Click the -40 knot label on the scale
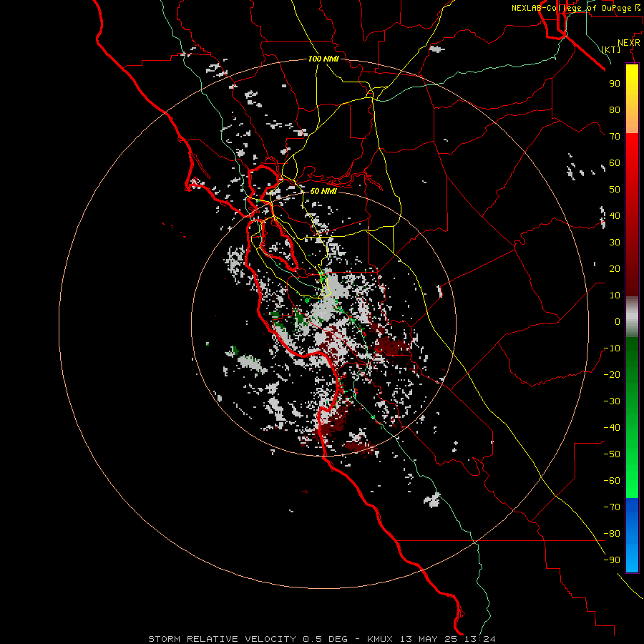644x644 pixels. coord(612,428)
